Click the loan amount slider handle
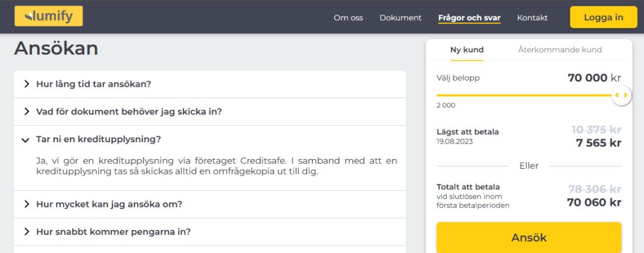The image size is (644, 253). pos(621,95)
